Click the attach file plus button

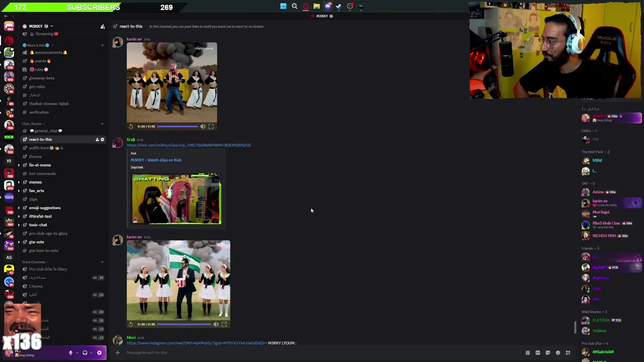click(x=117, y=352)
